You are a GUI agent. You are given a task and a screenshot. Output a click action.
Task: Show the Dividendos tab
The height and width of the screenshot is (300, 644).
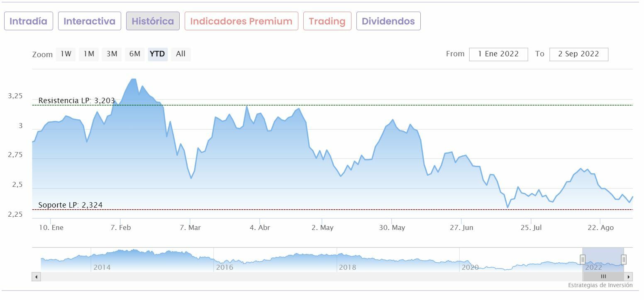coord(388,21)
